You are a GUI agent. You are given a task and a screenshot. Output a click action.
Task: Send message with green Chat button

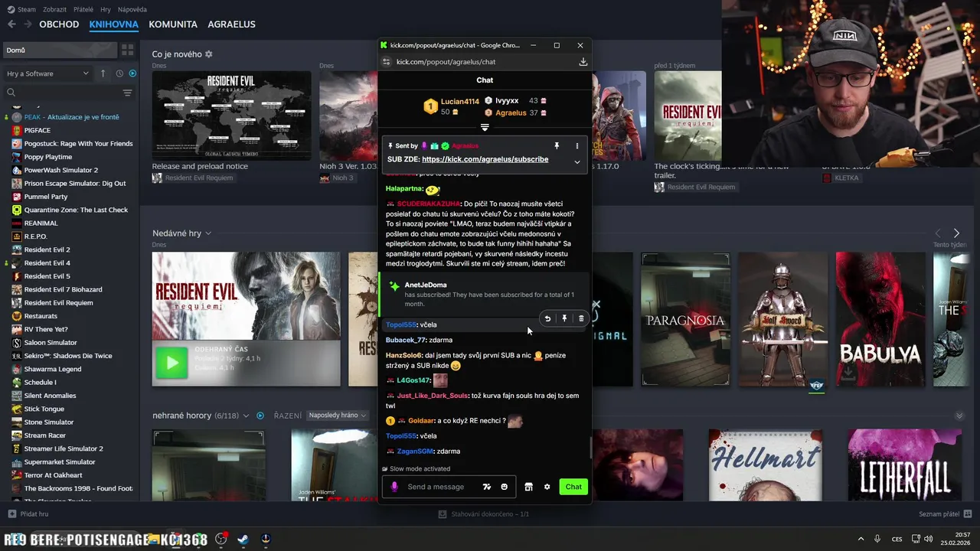click(573, 487)
